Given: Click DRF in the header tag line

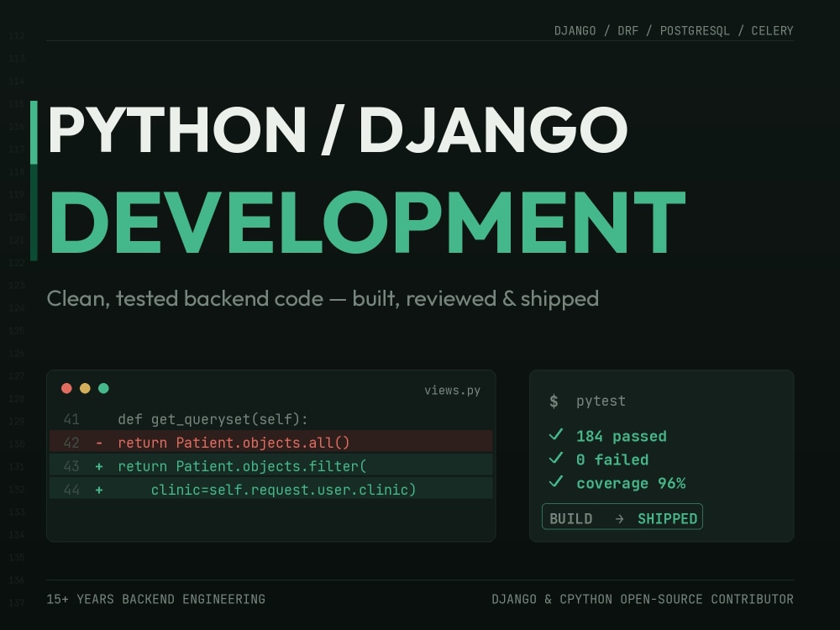Looking at the screenshot, I should point(627,30).
